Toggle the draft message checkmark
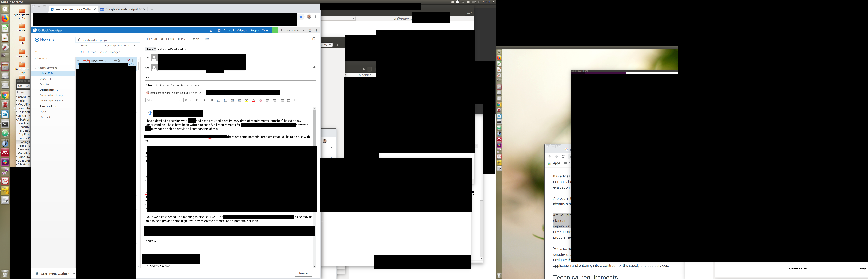 [x=79, y=61]
